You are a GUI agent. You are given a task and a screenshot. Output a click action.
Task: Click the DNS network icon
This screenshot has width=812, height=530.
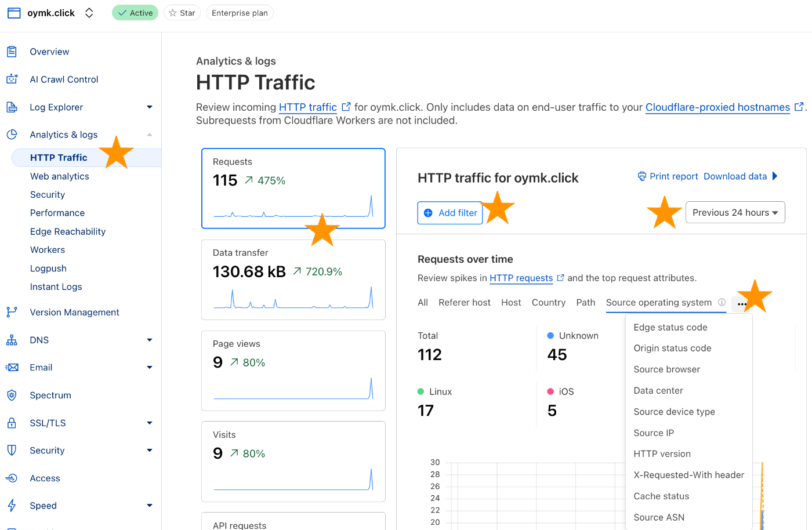point(12,340)
